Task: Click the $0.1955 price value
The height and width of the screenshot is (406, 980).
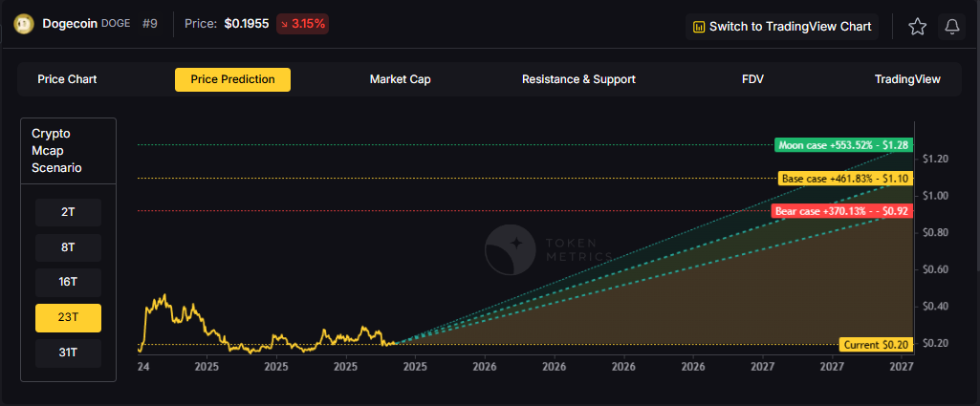Action: click(x=247, y=25)
